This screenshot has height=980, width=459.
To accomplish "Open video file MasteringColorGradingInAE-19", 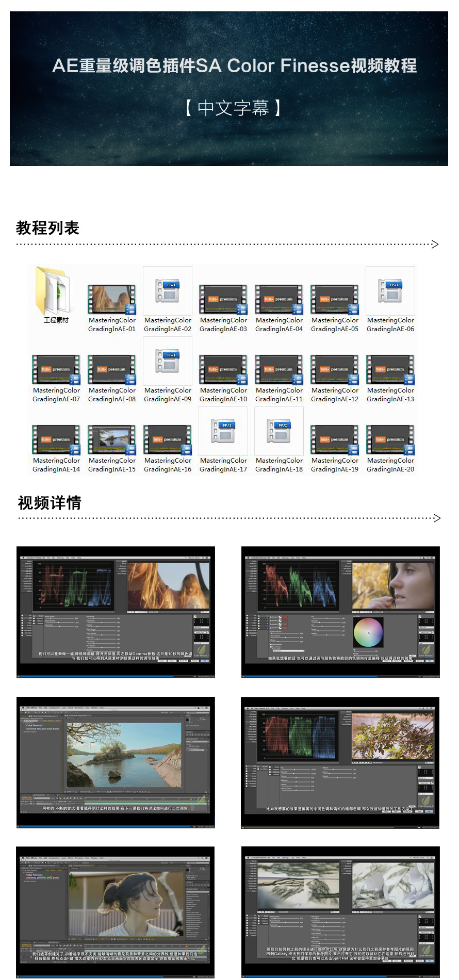I will point(335,440).
